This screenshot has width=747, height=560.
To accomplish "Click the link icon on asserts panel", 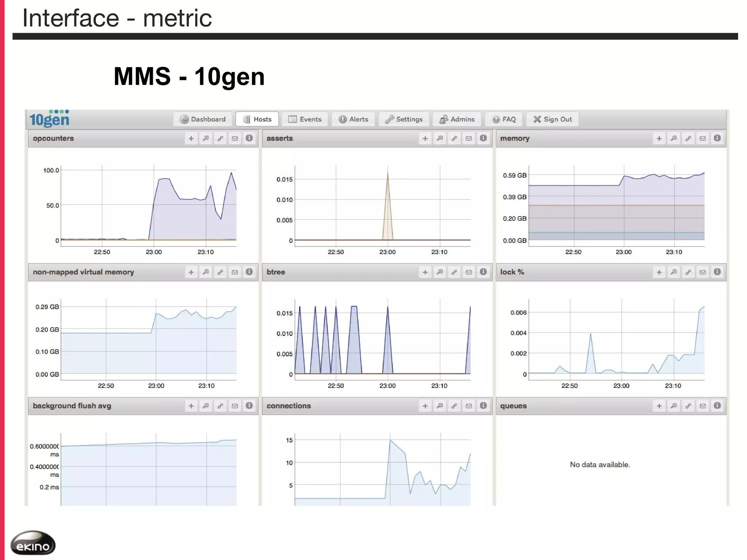I will pyautogui.click(x=454, y=139).
